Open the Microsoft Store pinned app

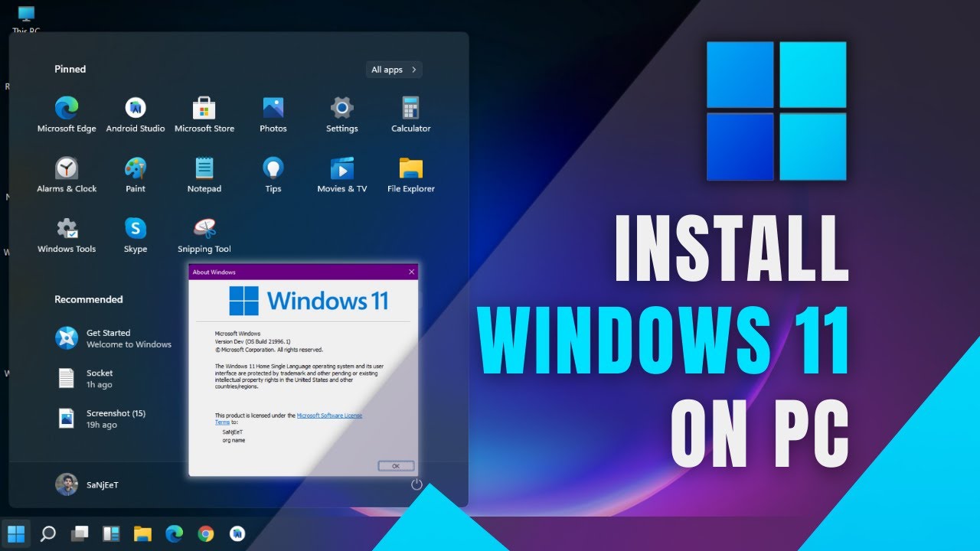pyautogui.click(x=204, y=115)
